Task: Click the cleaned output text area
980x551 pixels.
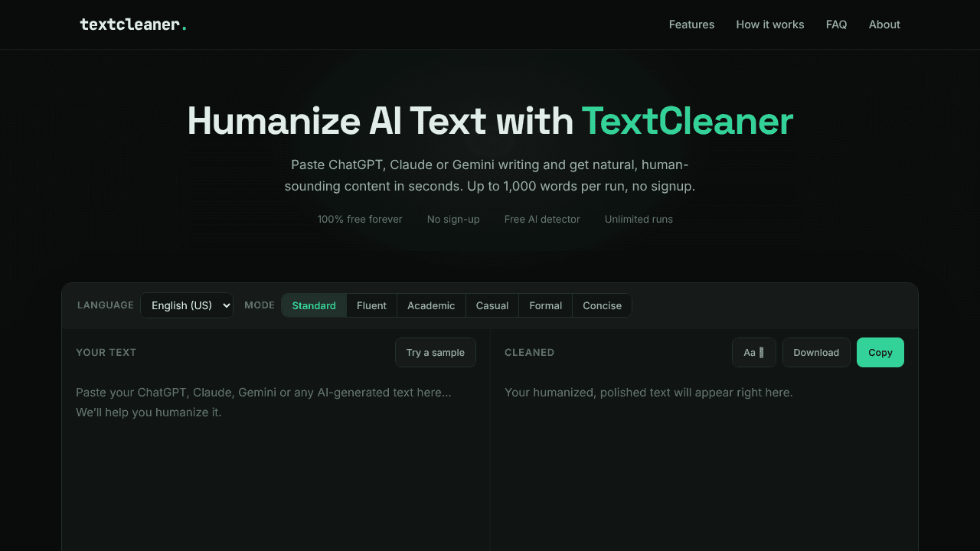Action: 704,463
